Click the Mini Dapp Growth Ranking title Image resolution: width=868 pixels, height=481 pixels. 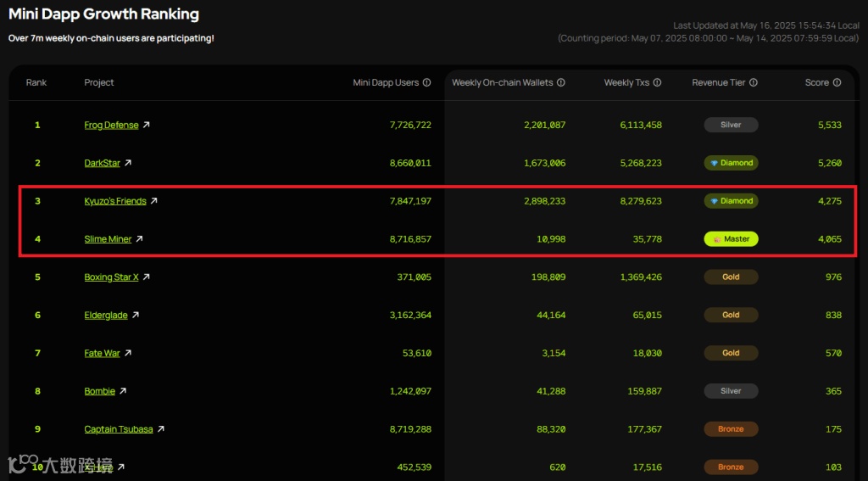click(x=103, y=14)
